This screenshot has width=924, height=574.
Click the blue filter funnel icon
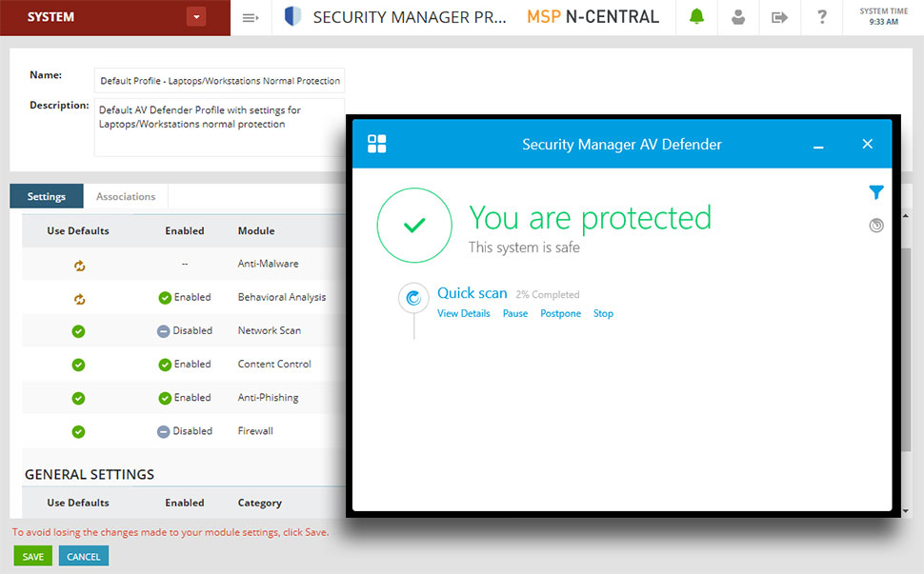pos(876,192)
